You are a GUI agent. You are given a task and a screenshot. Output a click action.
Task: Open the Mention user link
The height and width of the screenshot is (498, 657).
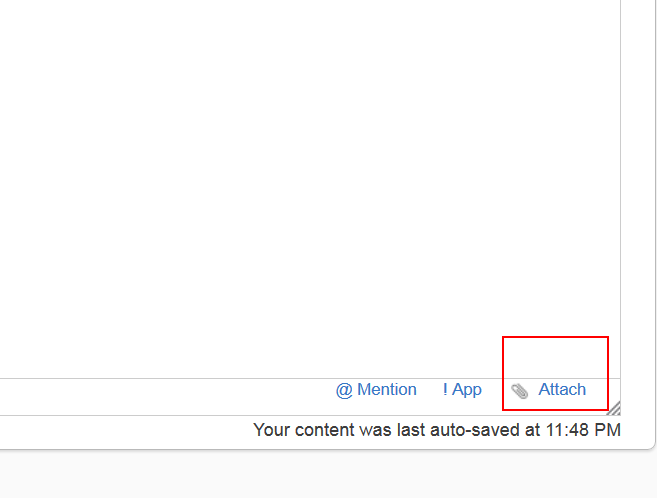[376, 390]
